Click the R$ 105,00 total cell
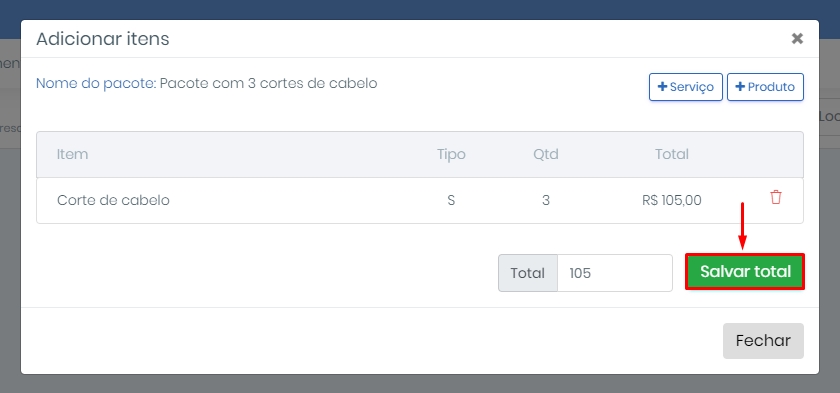 pyautogui.click(x=672, y=200)
